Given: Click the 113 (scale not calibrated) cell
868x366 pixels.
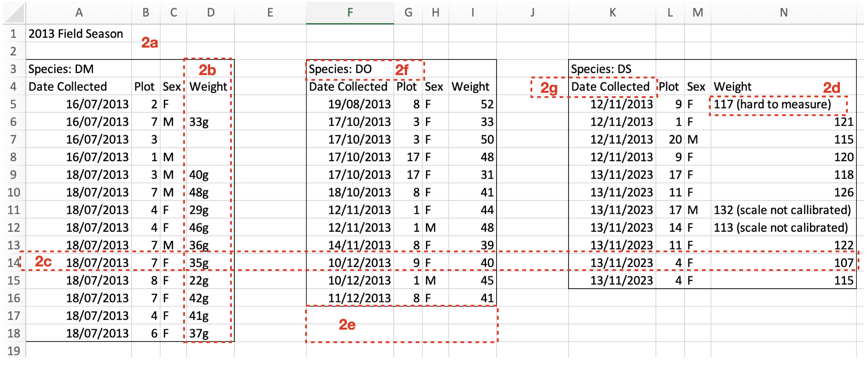Looking at the screenshot, I should pyautogui.click(x=780, y=227).
